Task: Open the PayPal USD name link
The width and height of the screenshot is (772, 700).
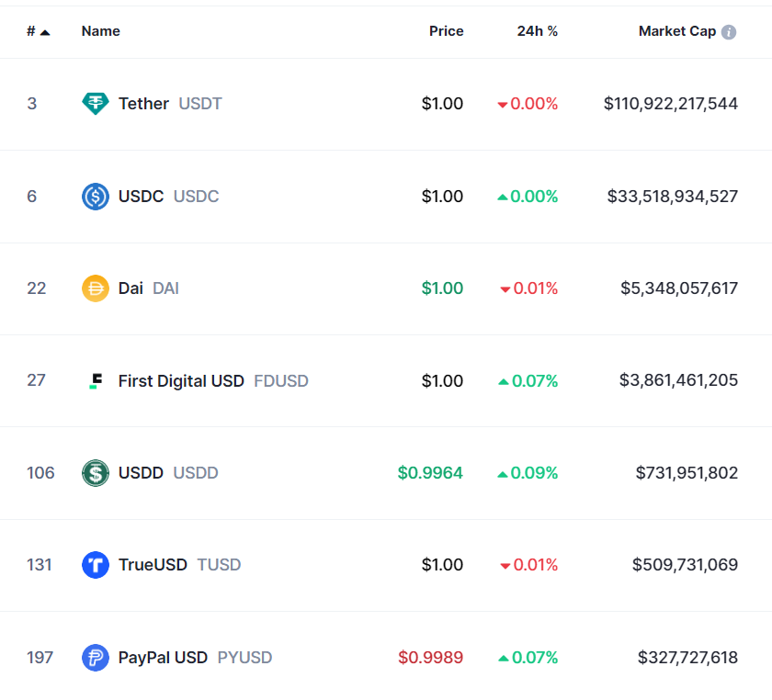Action: point(163,658)
